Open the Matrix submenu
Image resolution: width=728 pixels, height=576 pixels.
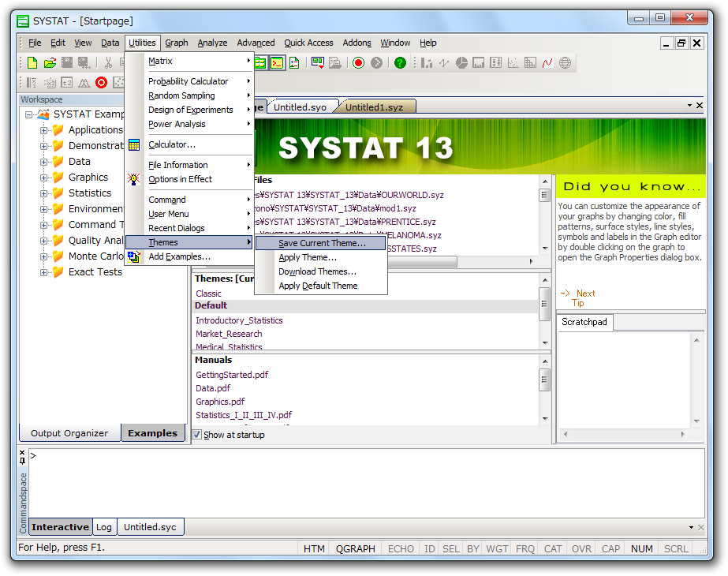click(x=189, y=61)
